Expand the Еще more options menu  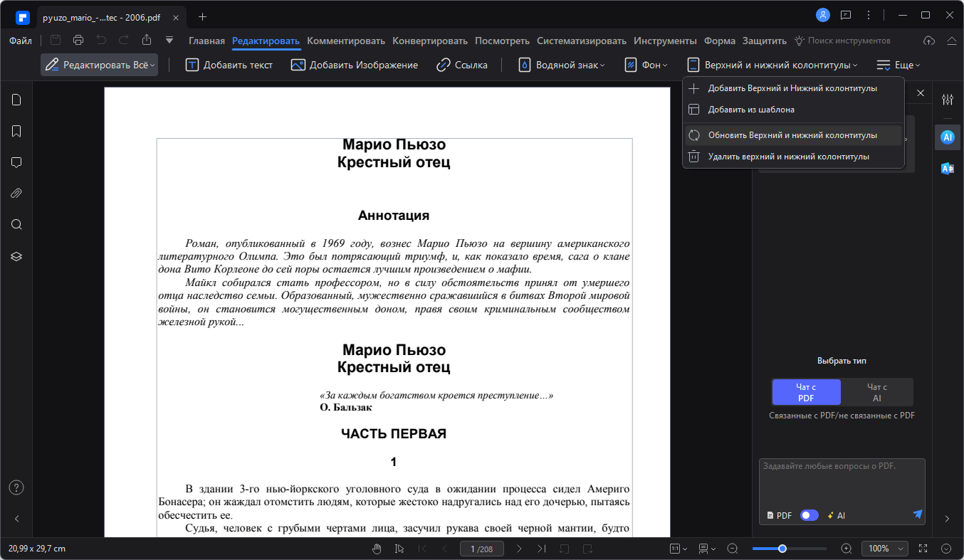click(898, 65)
